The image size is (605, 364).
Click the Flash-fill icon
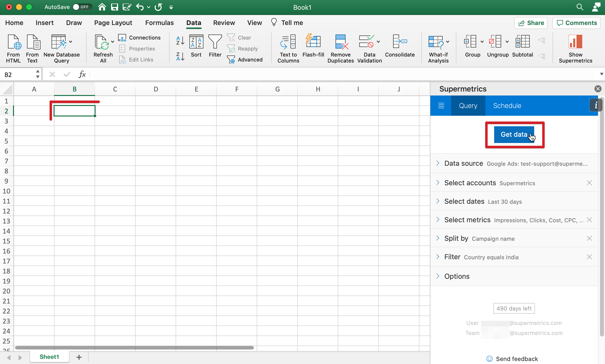(x=313, y=46)
